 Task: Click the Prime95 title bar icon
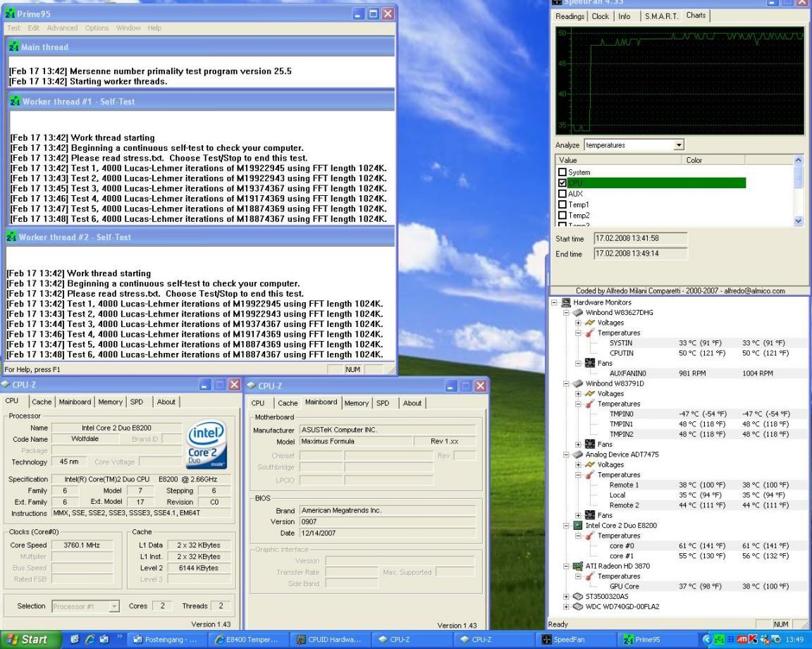[11, 14]
